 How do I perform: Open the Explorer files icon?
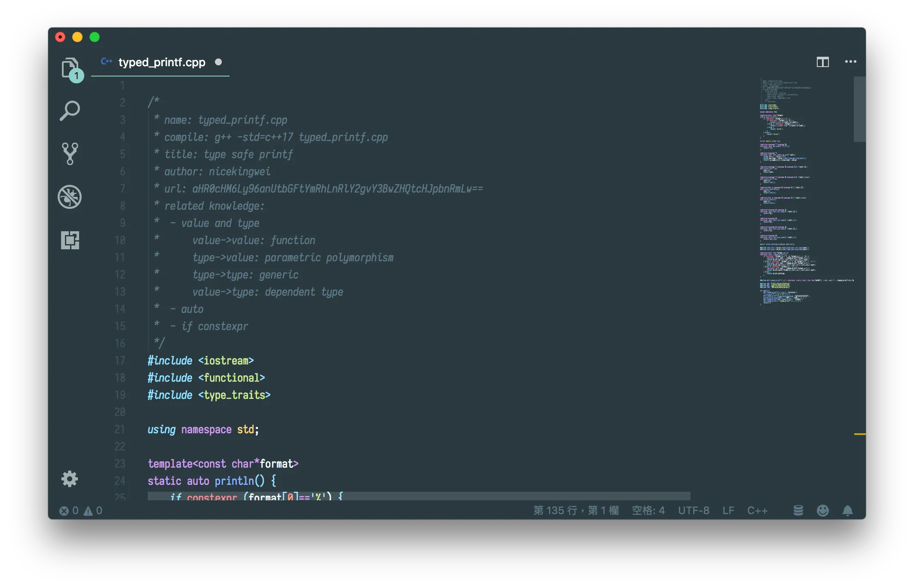[x=70, y=68]
